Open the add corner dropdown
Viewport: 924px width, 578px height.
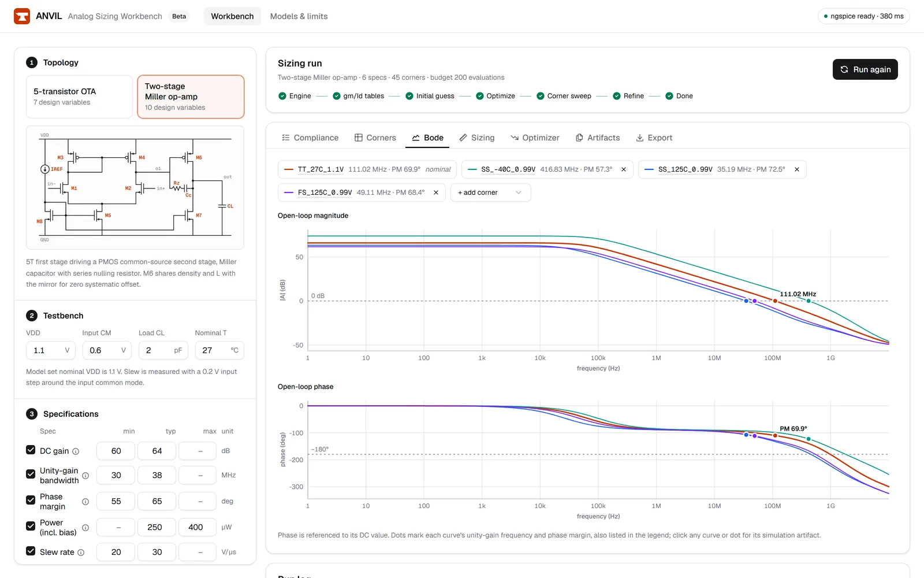(490, 192)
